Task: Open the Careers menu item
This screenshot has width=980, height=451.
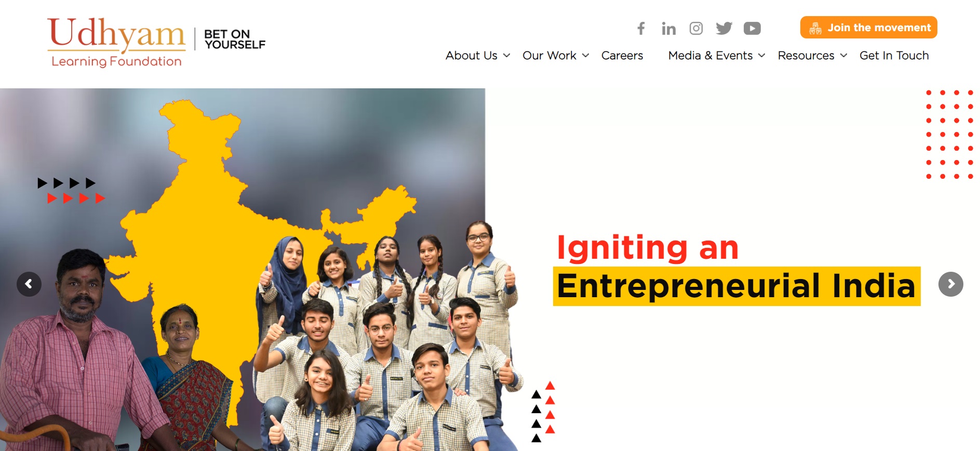Action: pyautogui.click(x=622, y=56)
